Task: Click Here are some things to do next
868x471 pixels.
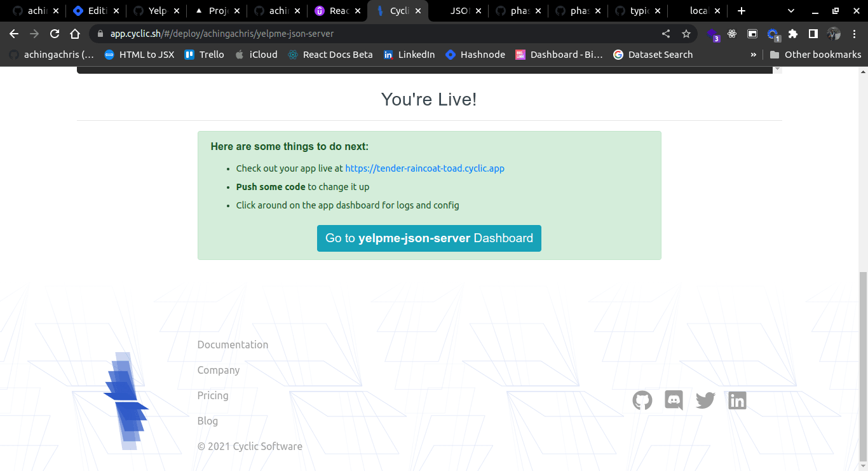Action: point(290,146)
